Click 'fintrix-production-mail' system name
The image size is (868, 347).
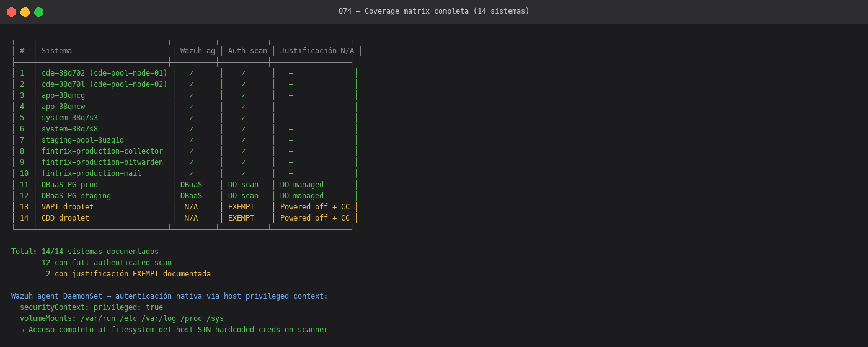(91, 173)
